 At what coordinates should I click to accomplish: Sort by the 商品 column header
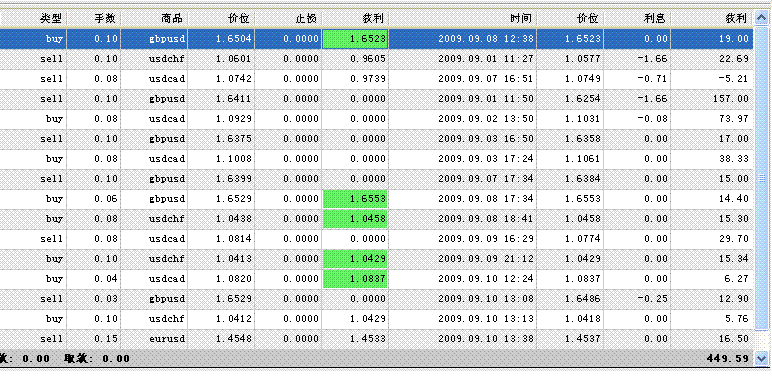[154, 19]
